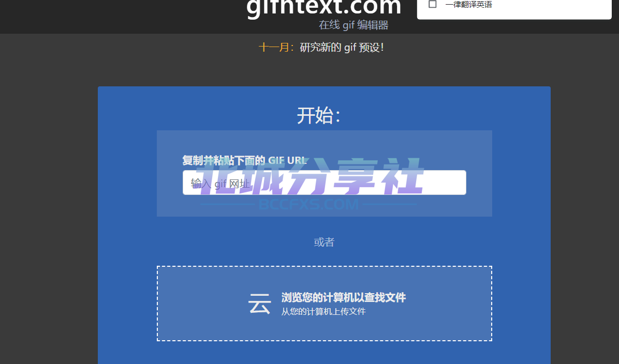Click the 或者 separator text
Image resolution: width=619 pixels, height=364 pixels.
[x=324, y=242]
